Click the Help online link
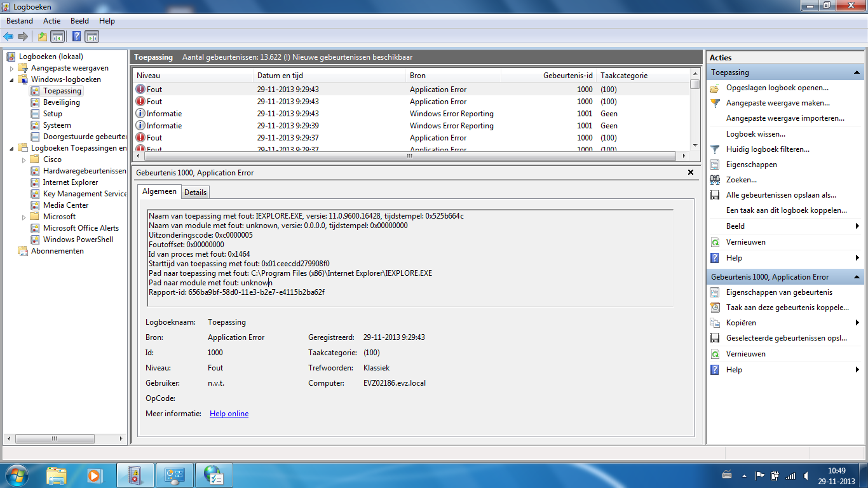The width and height of the screenshot is (868, 488). [x=229, y=414]
